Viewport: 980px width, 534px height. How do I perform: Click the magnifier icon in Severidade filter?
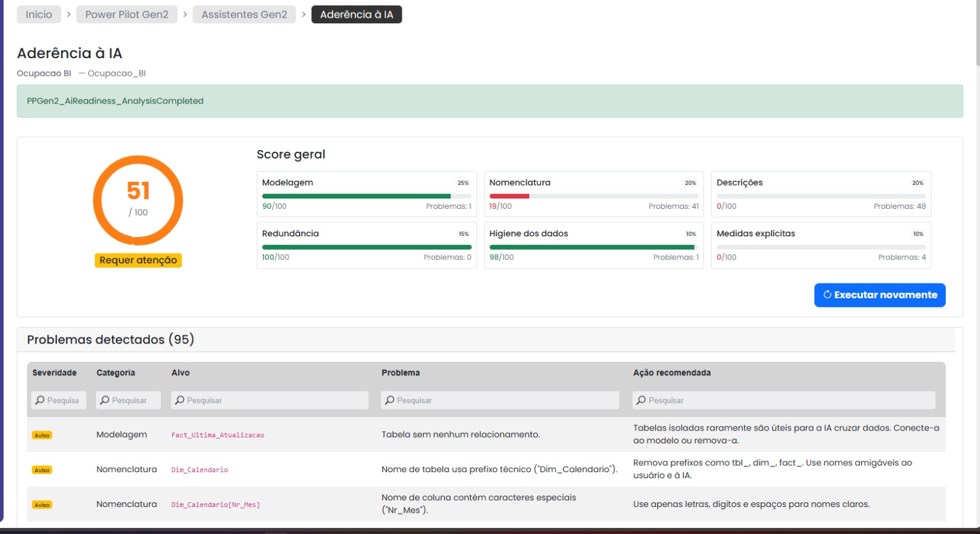tap(40, 401)
